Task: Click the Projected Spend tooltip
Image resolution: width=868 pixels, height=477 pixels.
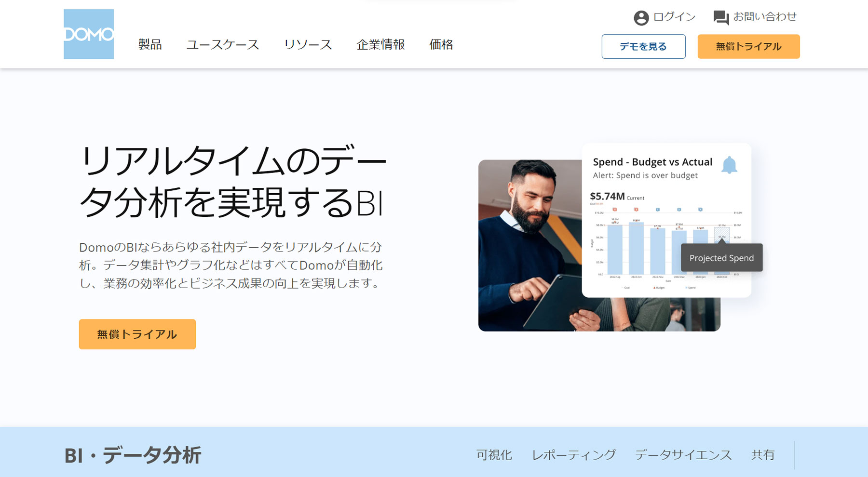Action: pyautogui.click(x=721, y=258)
